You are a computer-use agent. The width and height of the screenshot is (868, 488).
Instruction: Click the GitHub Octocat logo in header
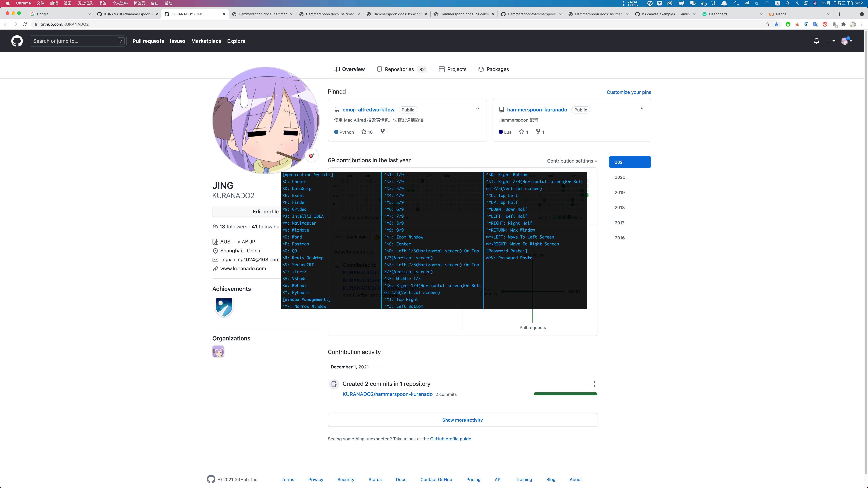pos(17,41)
